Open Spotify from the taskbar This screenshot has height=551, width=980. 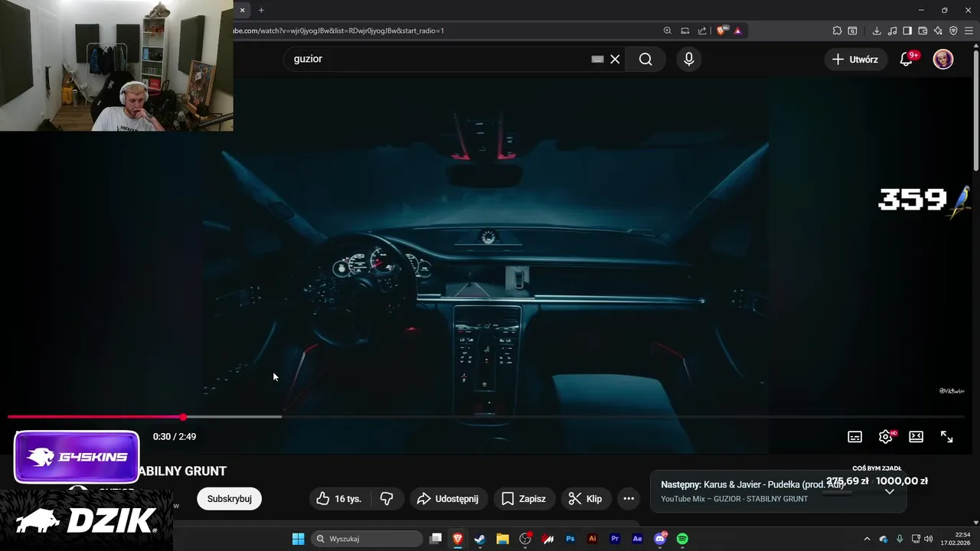682,539
